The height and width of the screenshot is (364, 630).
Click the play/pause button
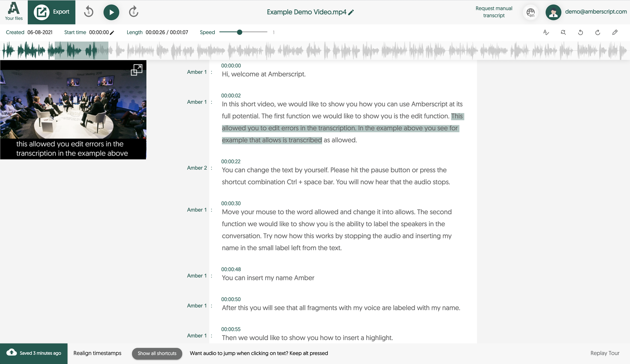coord(111,12)
